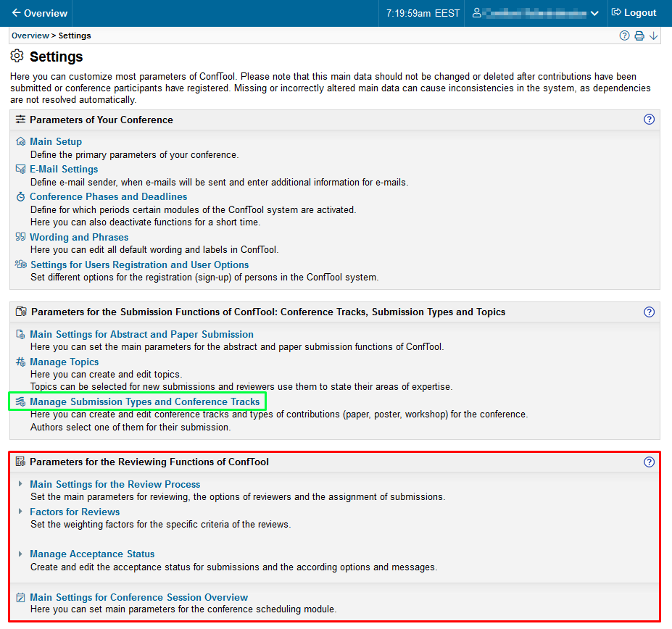The height and width of the screenshot is (629, 672).
Task: Open Main Settings for Abstract and Paper Submission
Action: click(x=141, y=334)
